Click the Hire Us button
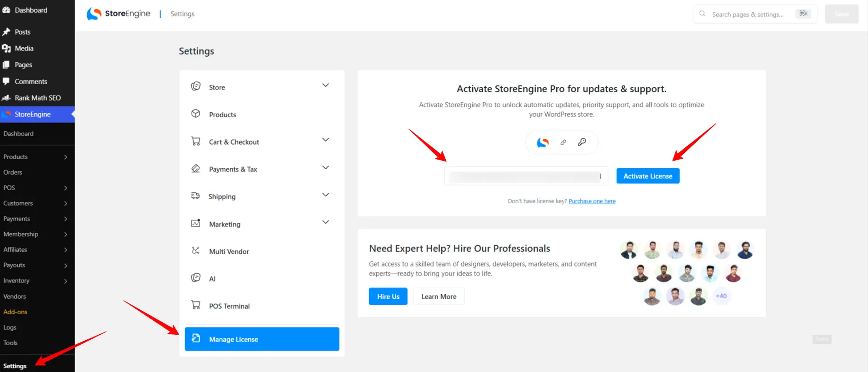The image size is (868, 372). pyautogui.click(x=388, y=297)
